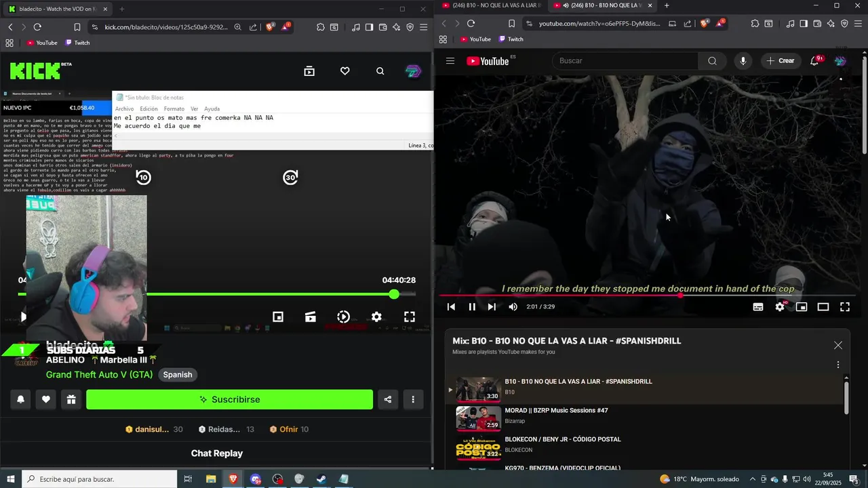Share the Kick video
The width and height of the screenshot is (868, 488).
pyautogui.click(x=388, y=399)
